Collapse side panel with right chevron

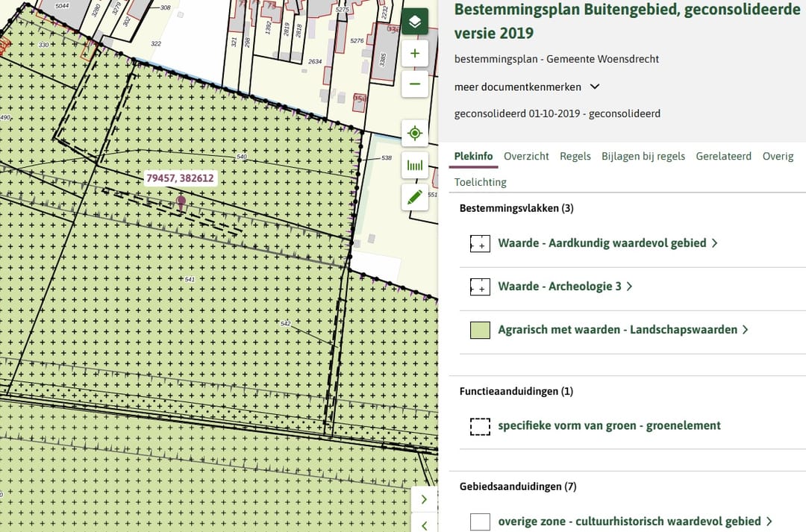coord(424,499)
